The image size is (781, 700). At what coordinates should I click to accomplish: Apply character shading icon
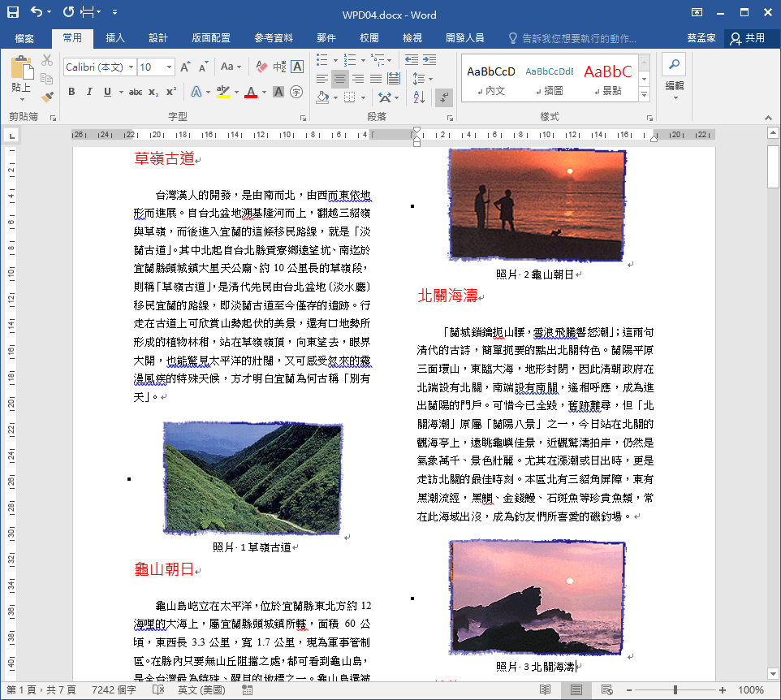(278, 92)
